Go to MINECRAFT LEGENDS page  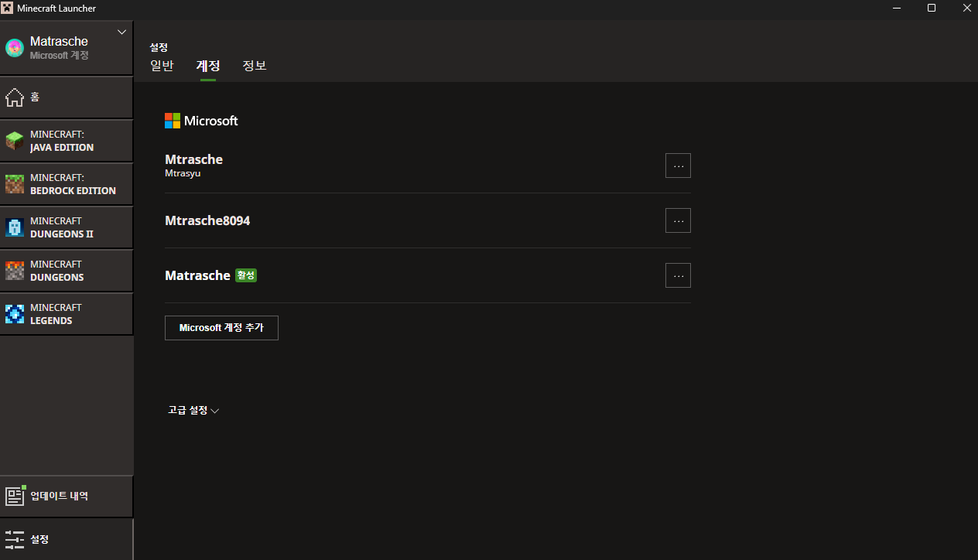[67, 314]
